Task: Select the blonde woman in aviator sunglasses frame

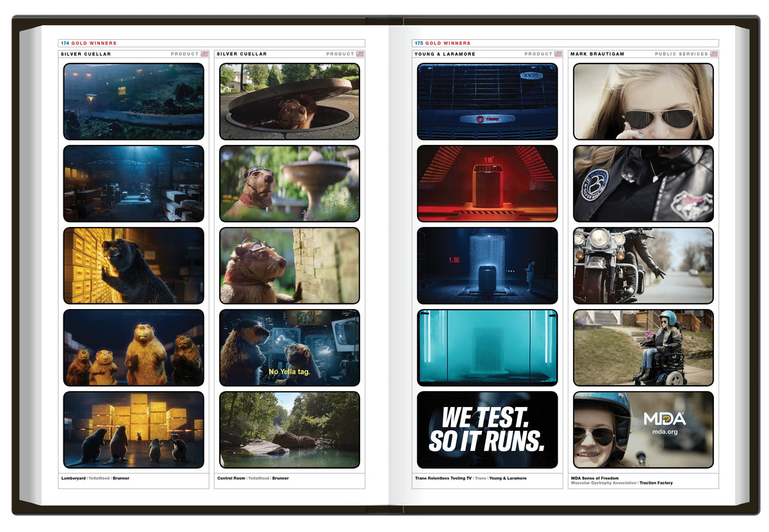Action: click(643, 101)
